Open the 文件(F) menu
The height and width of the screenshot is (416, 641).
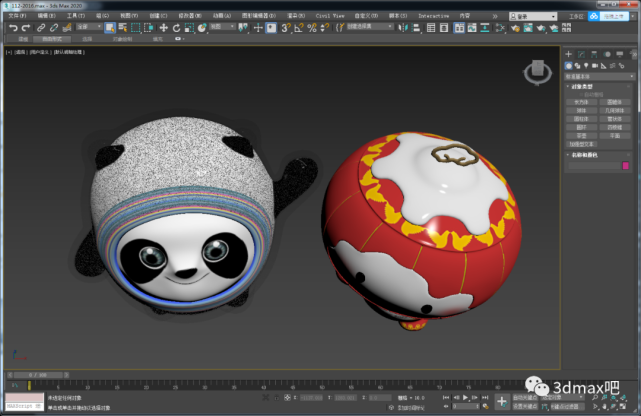(18, 16)
